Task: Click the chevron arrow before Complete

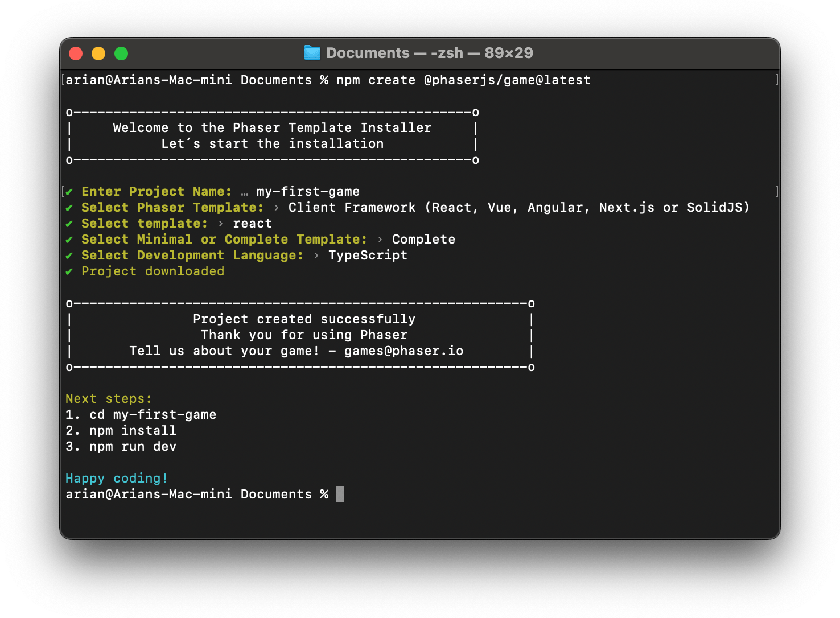Action: pos(380,240)
